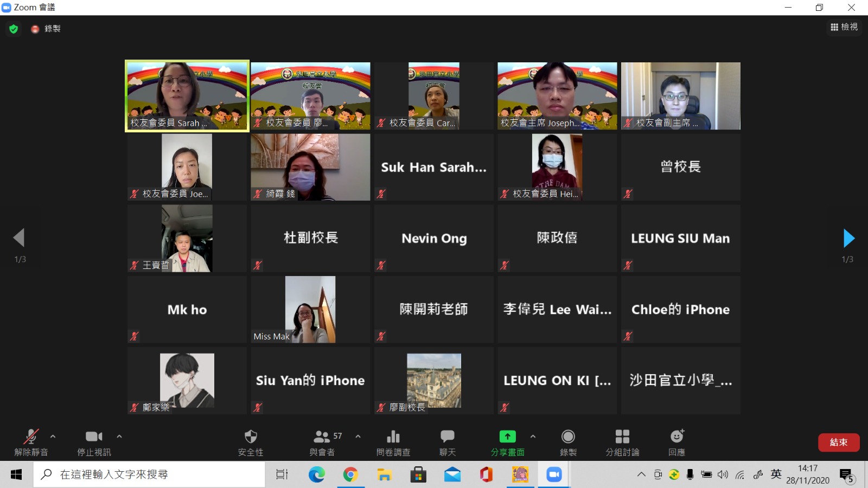868x488 pixels.
Task: Open Reactions (回應) emoji icon
Action: point(676,437)
